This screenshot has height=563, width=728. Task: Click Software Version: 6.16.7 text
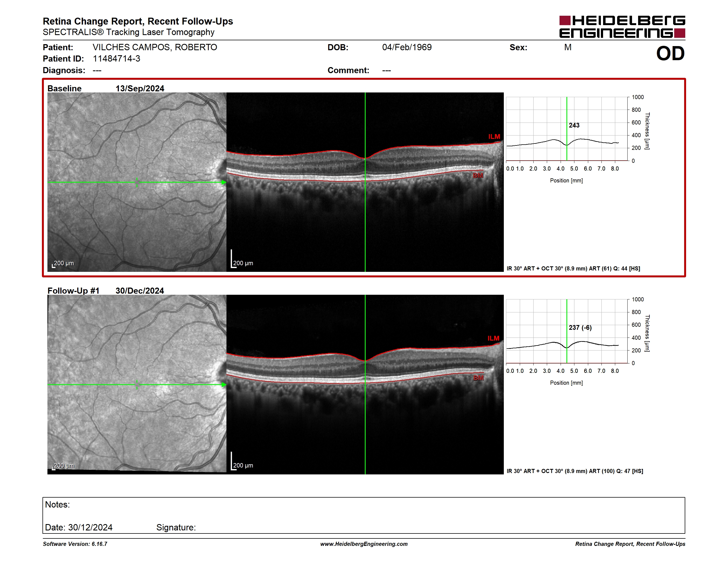[x=75, y=544]
